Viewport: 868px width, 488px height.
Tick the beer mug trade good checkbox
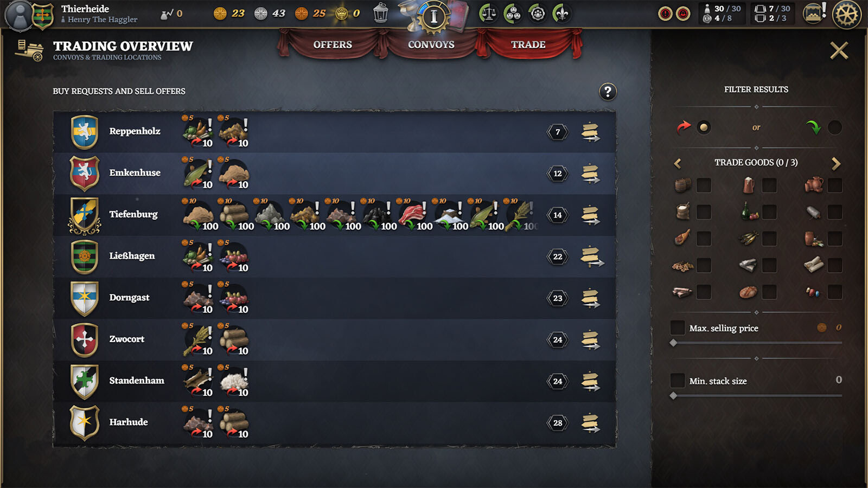point(769,185)
